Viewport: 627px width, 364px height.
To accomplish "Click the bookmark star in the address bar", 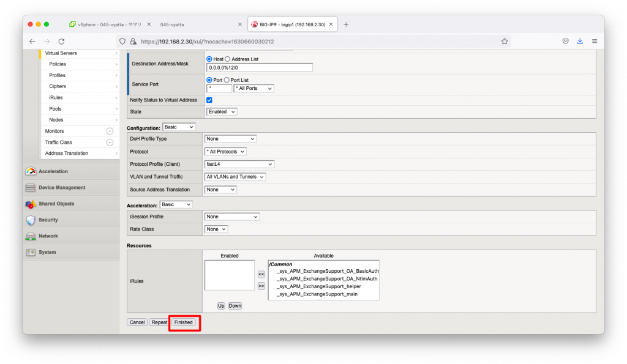I will point(504,40).
